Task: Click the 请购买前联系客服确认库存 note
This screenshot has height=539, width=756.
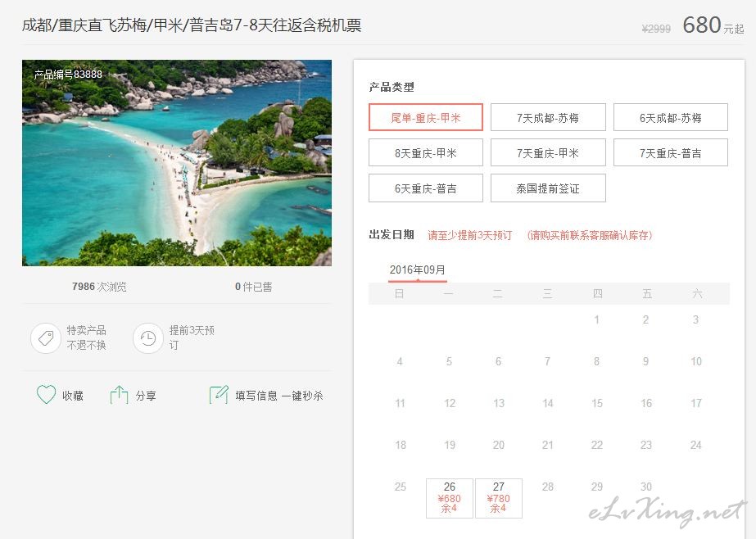Action: pyautogui.click(x=590, y=235)
